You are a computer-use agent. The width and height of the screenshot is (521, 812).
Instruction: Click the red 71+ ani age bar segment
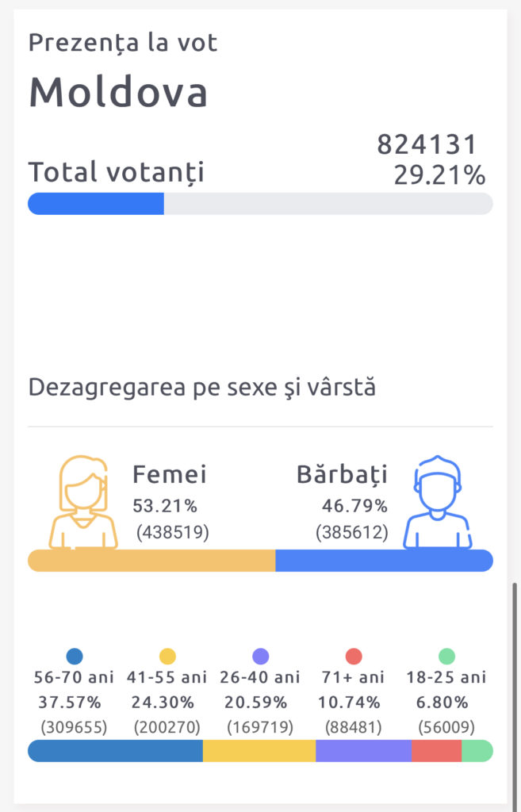click(436, 751)
